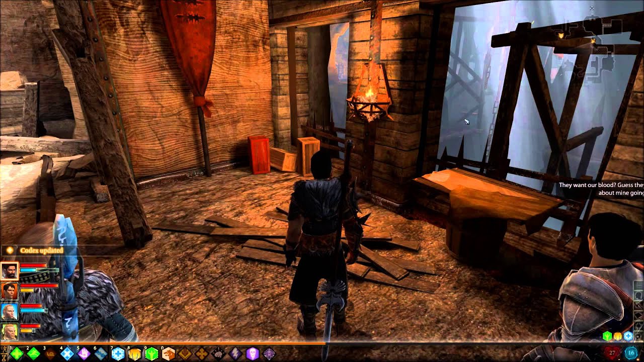Toggle blue snowflake hexagon ability in slot 7
The image size is (644, 362).
point(118,354)
